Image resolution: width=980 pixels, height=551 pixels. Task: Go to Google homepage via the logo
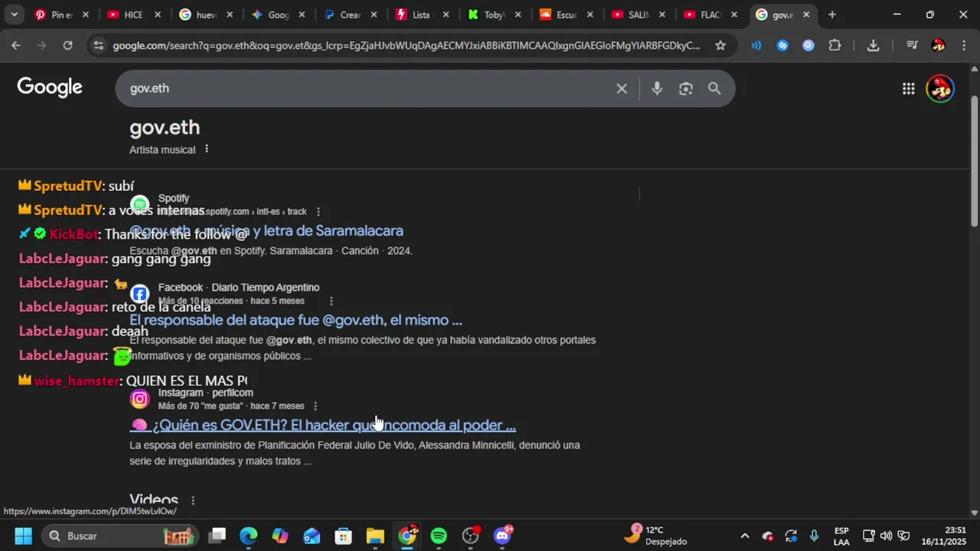50,87
